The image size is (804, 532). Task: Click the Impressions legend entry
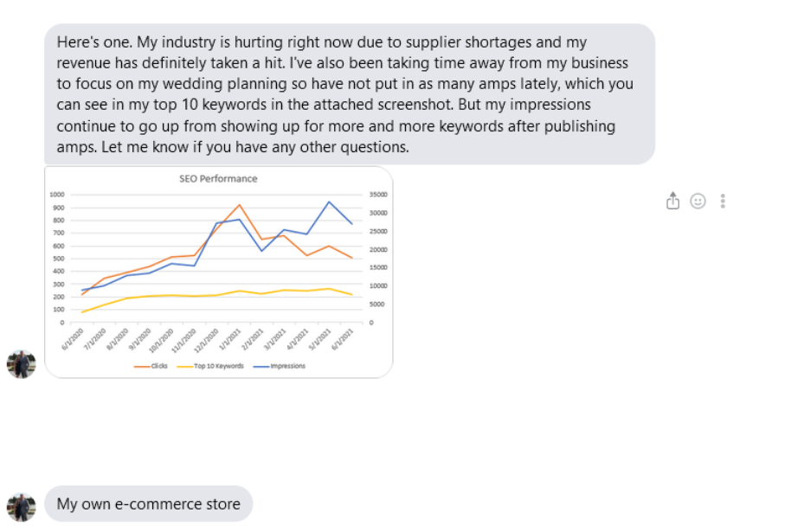[x=280, y=366]
